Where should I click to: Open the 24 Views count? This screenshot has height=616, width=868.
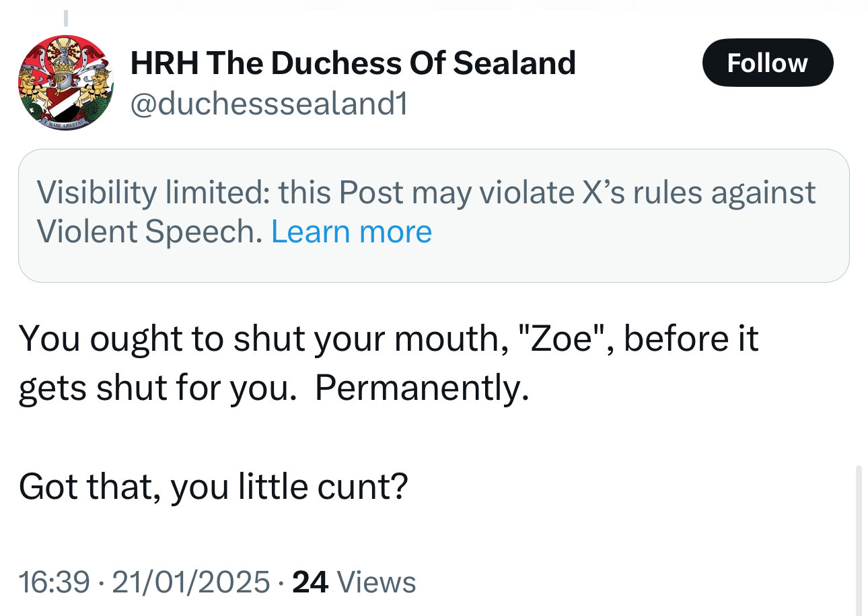tap(354, 582)
